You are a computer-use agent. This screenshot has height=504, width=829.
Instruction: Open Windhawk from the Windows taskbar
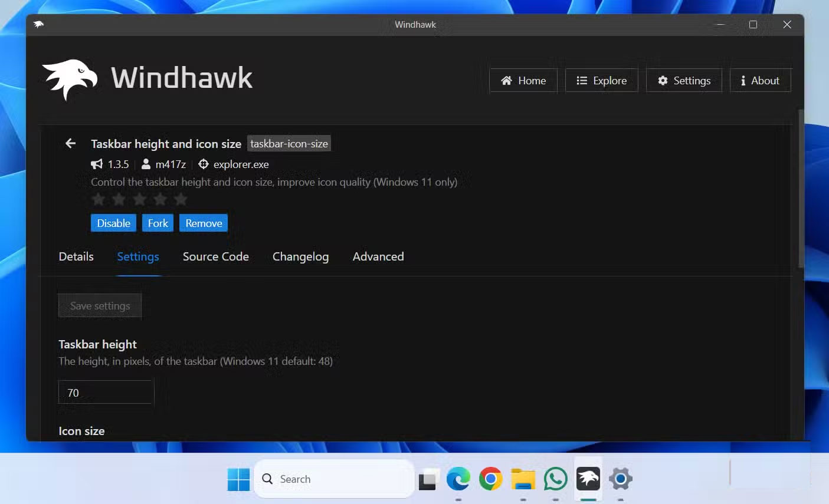point(587,479)
